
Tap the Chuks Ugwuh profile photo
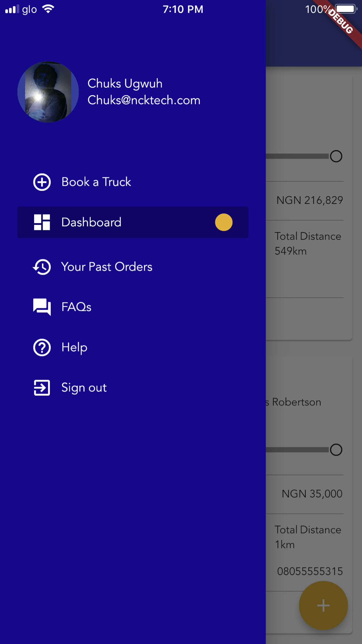coord(48,92)
